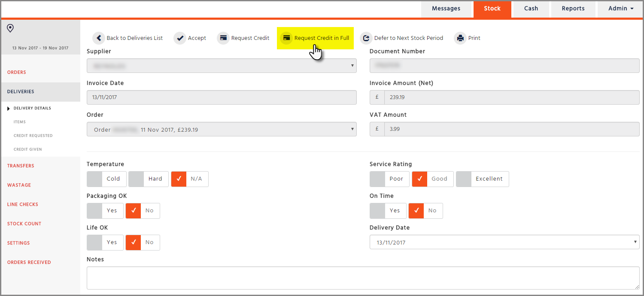Image resolution: width=644 pixels, height=296 pixels.
Task: Click Defer to Next Stock Period label
Action: coord(409,38)
